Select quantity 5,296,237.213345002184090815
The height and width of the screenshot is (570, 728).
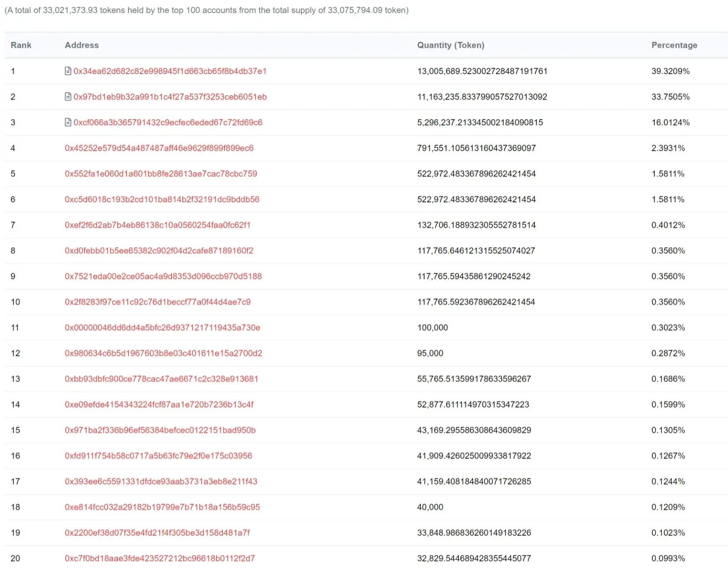click(480, 122)
